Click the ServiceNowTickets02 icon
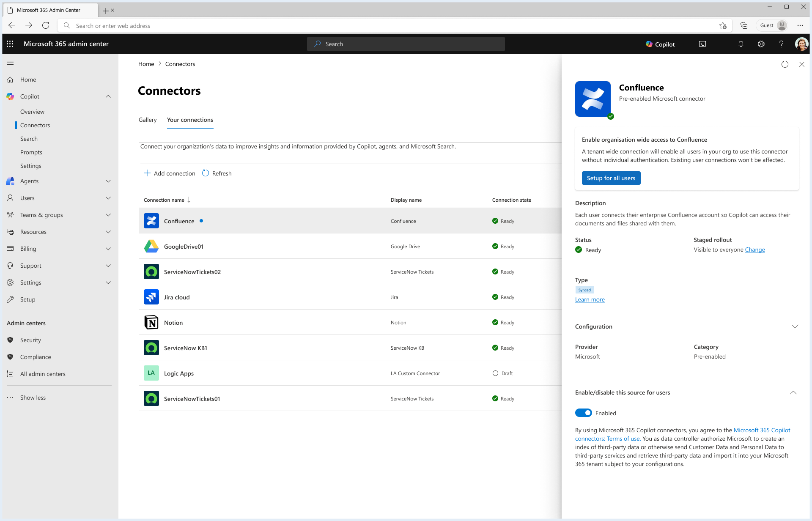The height and width of the screenshot is (521, 812). pos(151,271)
